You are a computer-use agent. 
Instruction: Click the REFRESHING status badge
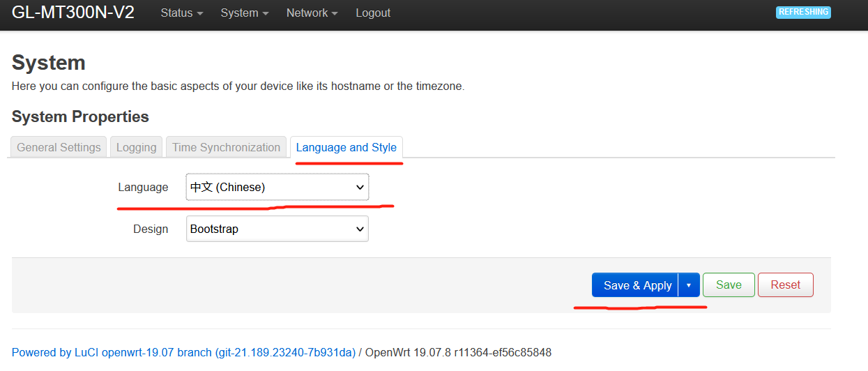point(803,12)
